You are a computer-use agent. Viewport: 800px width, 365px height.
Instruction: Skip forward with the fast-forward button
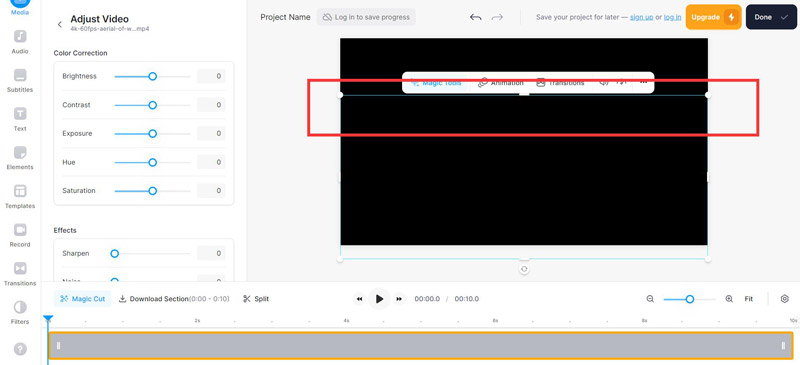point(399,299)
